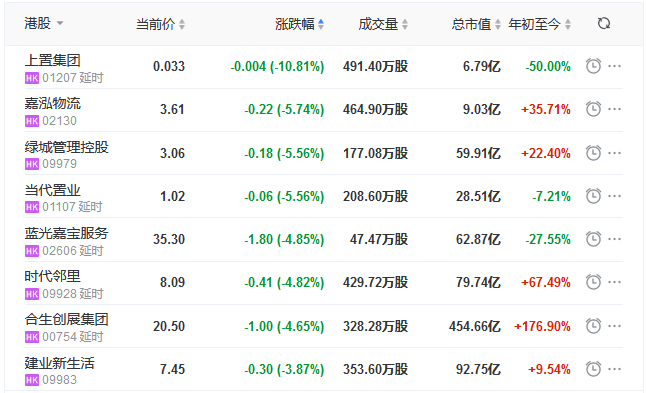This screenshot has width=647, height=393.
Task: Open more options for 时代邻里
Action: tap(614, 282)
